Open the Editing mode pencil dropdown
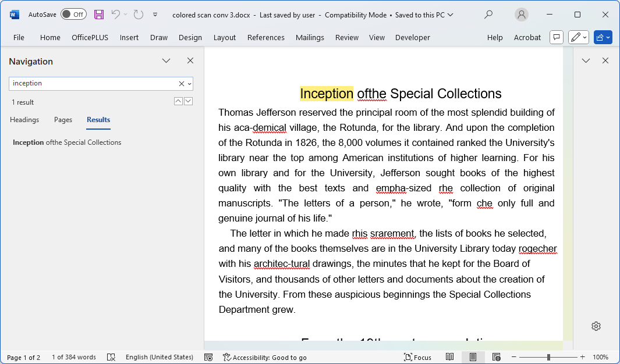620x364 pixels. point(579,38)
